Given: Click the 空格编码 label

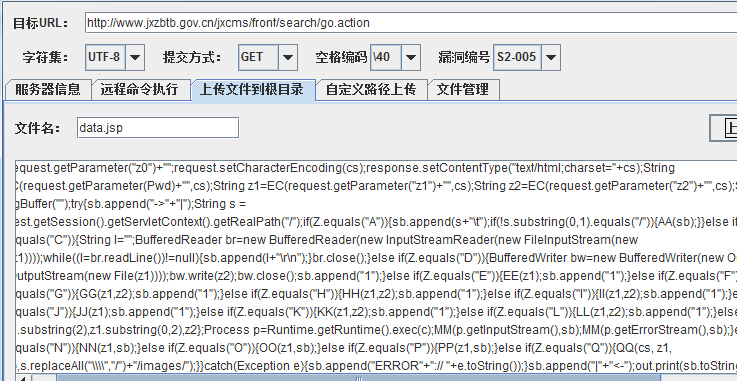Looking at the screenshot, I should (x=341, y=57).
